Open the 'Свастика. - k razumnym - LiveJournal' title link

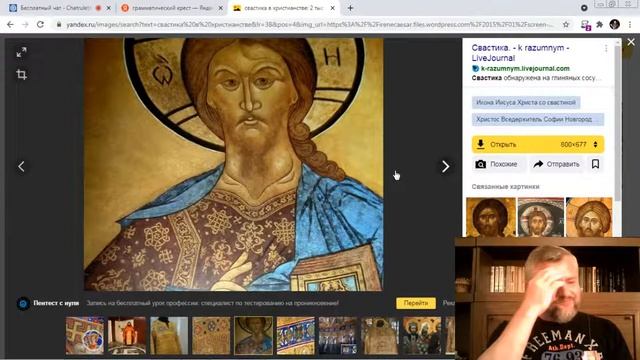pos(520,53)
